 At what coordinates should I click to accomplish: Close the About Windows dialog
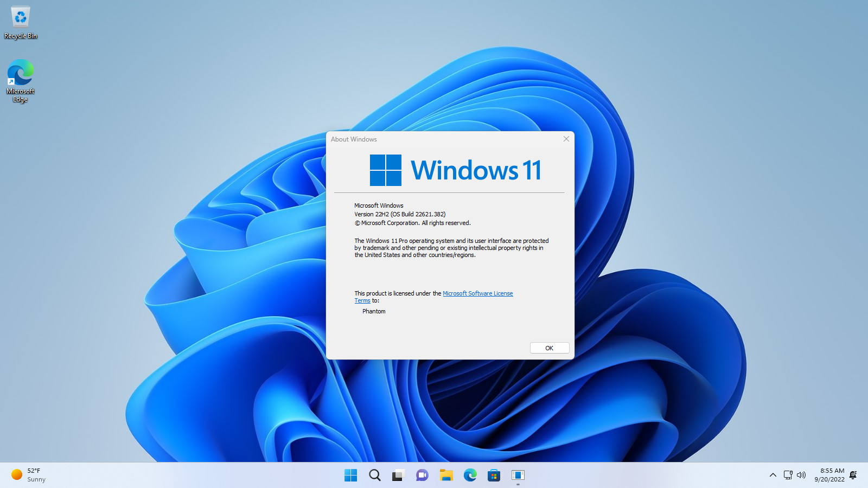(566, 139)
